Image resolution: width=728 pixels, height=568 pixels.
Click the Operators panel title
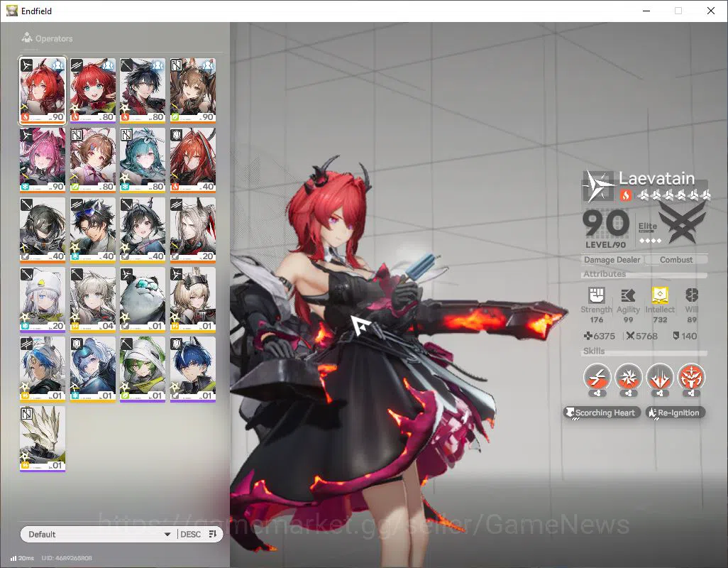[54, 38]
